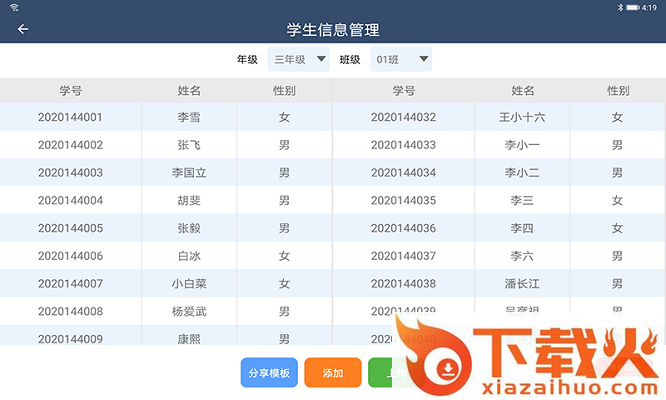The height and width of the screenshot is (400, 666).
Task: Select student ID 2020144002 row
Action: (x=70, y=145)
